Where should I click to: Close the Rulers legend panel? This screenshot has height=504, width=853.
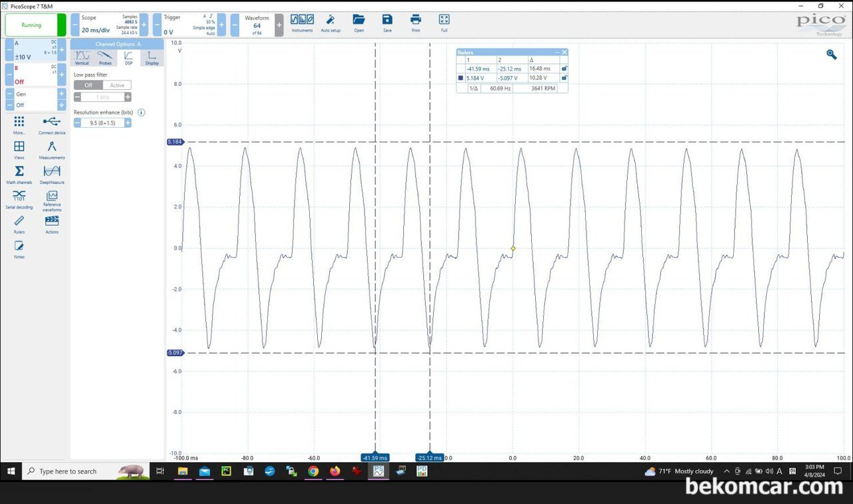(564, 52)
